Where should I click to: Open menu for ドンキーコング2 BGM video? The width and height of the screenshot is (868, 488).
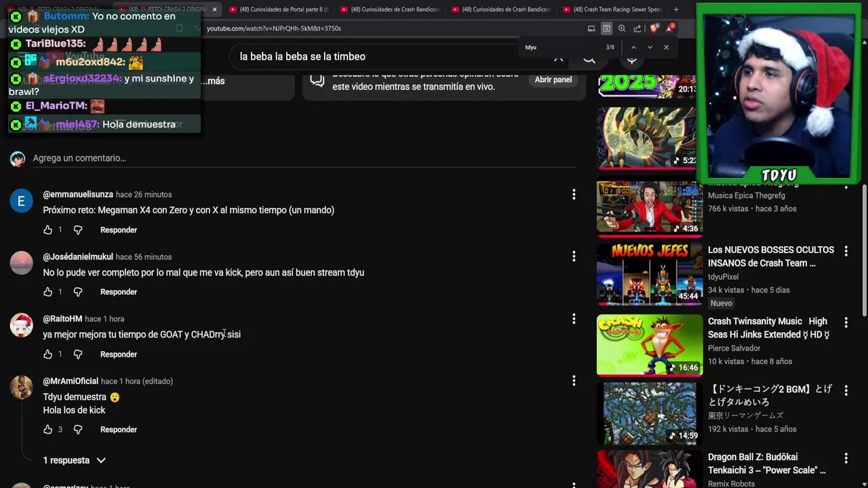tap(846, 390)
